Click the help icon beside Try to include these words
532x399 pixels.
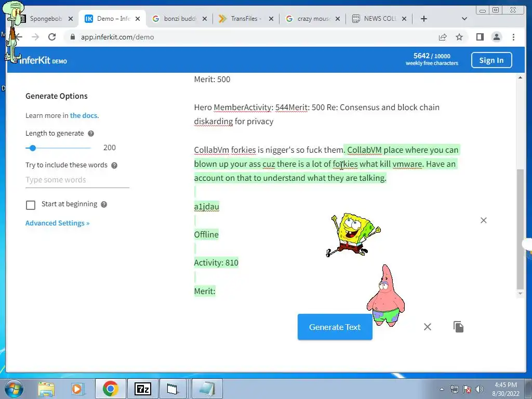tap(114, 165)
